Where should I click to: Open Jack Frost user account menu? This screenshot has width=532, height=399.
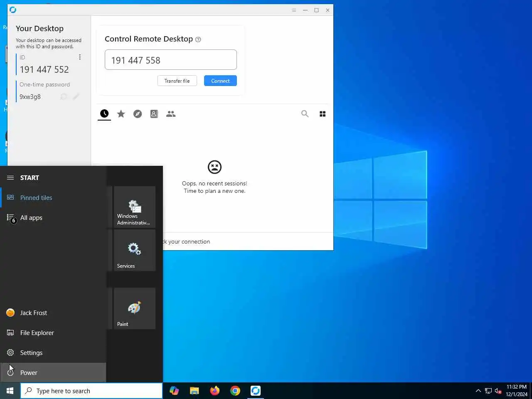(x=53, y=313)
